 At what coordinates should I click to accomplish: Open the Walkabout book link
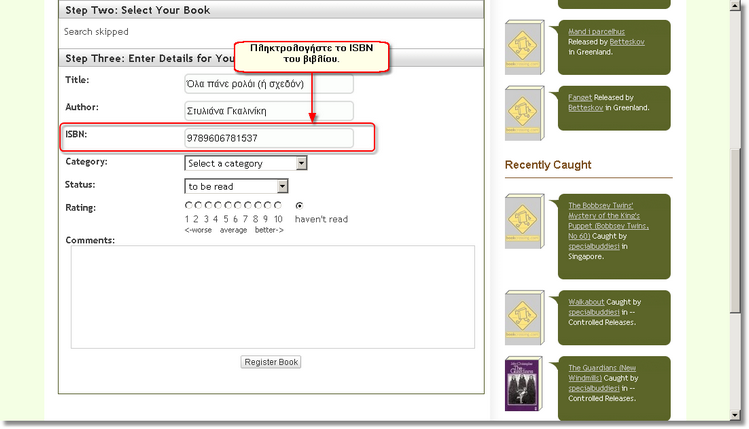587,301
